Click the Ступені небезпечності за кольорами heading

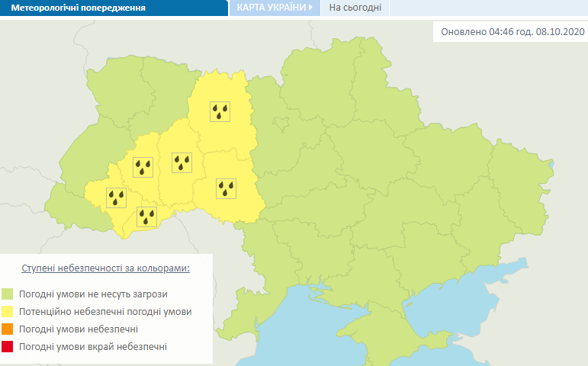105,269
